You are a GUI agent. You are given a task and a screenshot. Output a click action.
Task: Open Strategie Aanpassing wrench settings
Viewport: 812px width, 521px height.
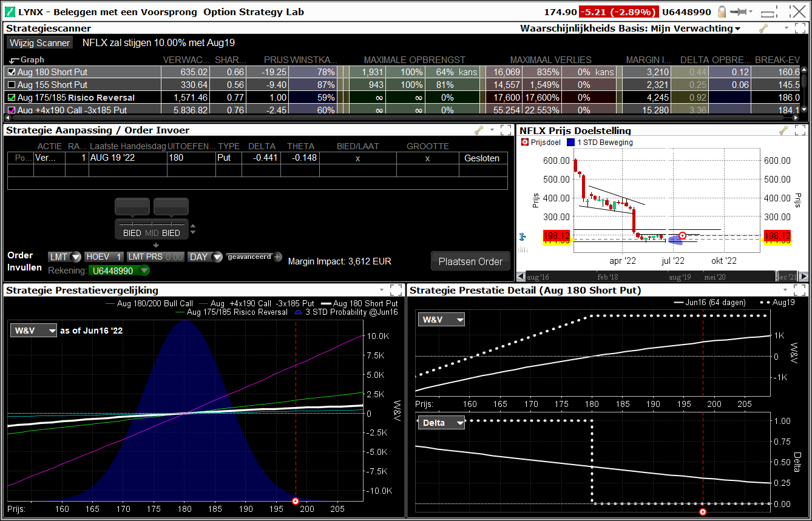coord(479,130)
